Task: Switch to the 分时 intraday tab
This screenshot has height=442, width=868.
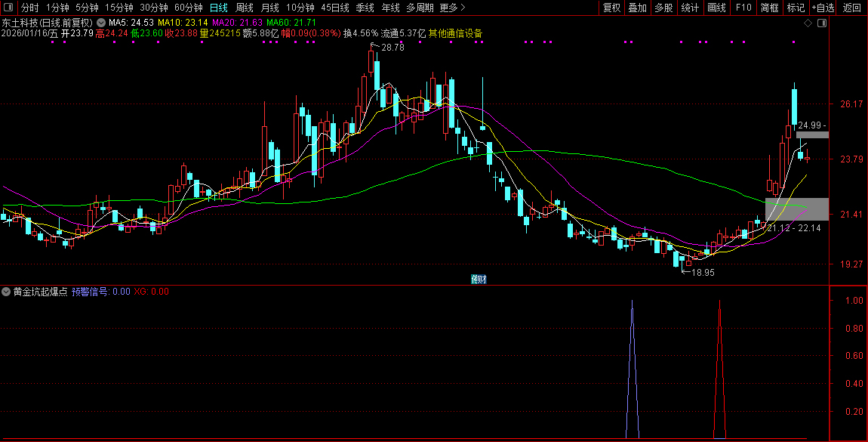Action: [x=30, y=8]
